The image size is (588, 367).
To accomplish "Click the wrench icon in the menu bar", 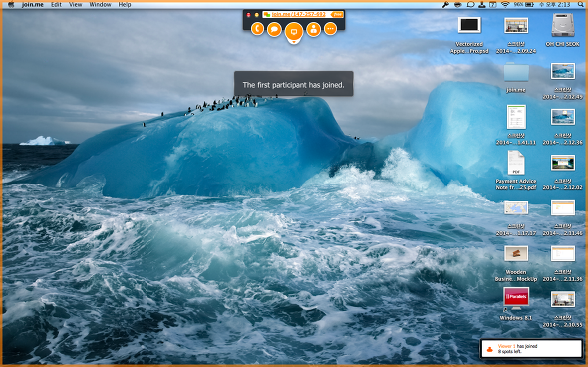I will [445, 5].
